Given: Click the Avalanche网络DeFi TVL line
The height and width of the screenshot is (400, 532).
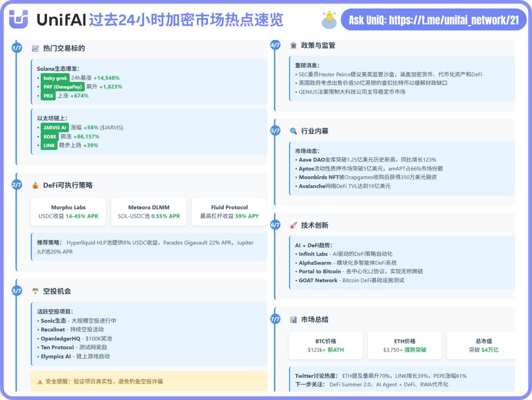Looking at the screenshot, I should pyautogui.click(x=343, y=186).
